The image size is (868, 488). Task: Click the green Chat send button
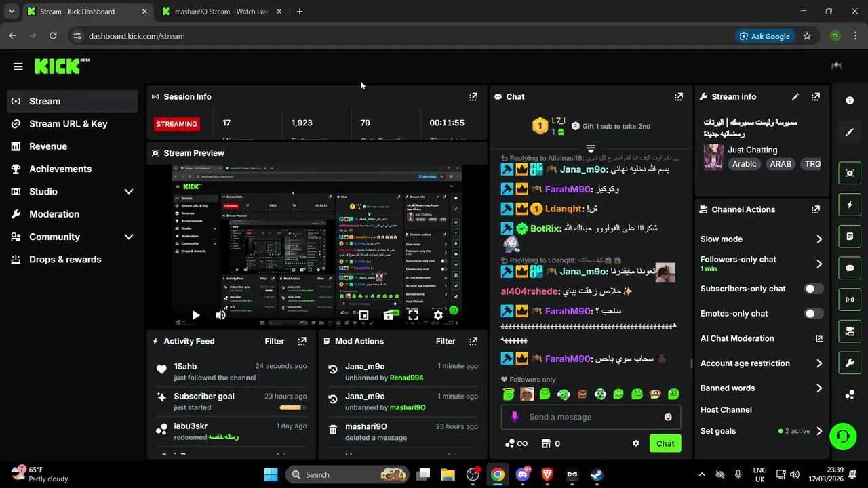point(665,444)
